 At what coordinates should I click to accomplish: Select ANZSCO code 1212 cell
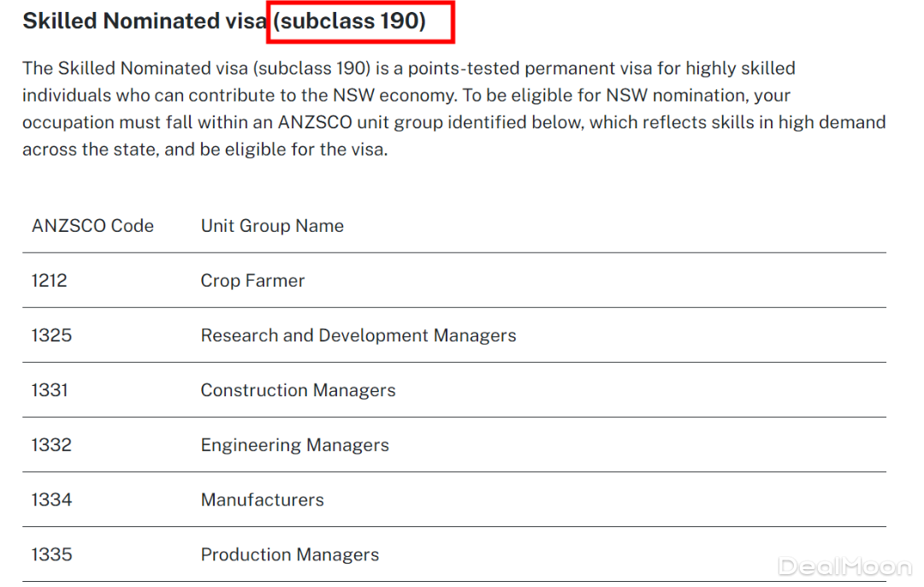(49, 281)
